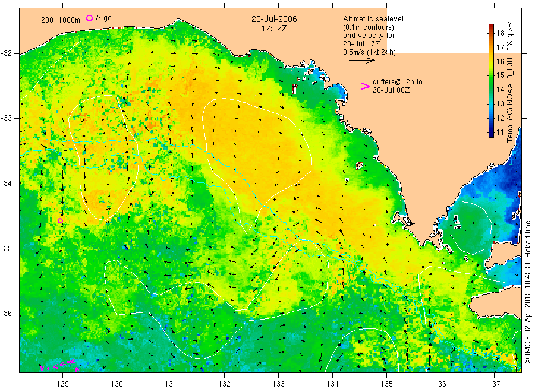Click the latitude label -33

[x=6, y=118]
